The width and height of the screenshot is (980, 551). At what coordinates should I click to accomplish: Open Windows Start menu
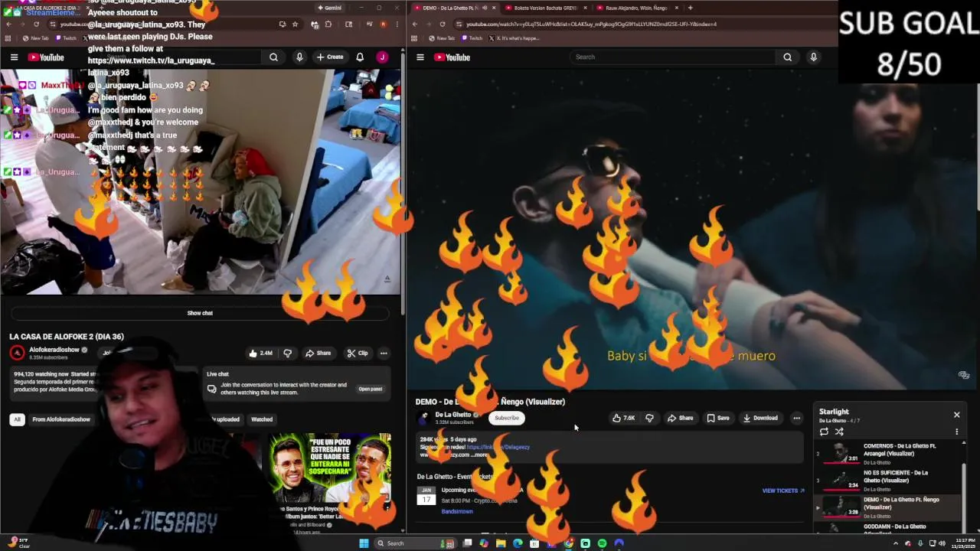coord(364,543)
